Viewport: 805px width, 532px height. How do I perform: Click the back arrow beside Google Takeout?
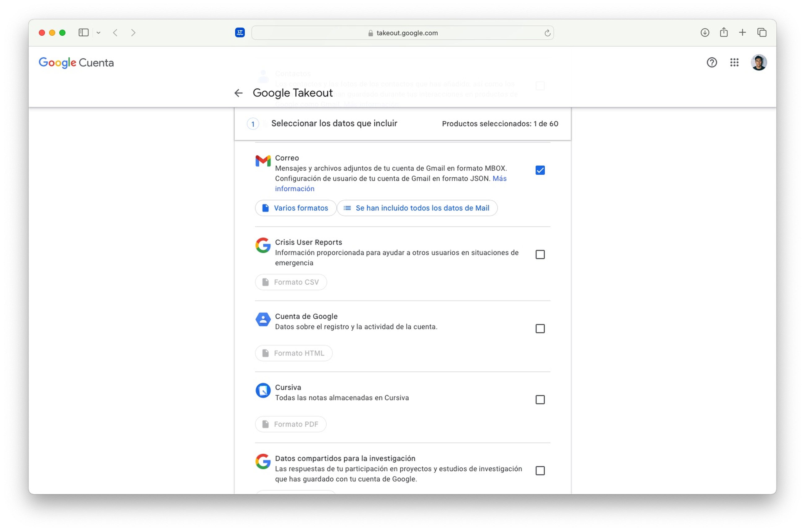239,93
